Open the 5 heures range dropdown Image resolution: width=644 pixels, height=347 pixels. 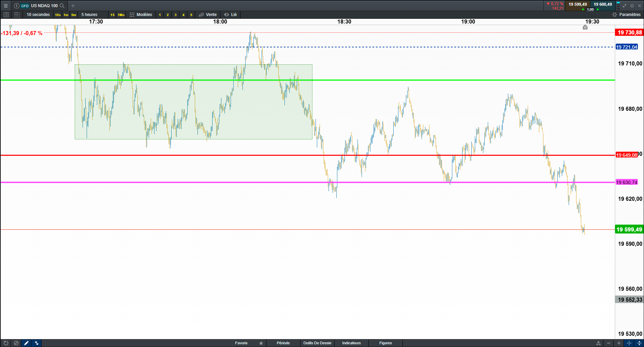coord(89,15)
